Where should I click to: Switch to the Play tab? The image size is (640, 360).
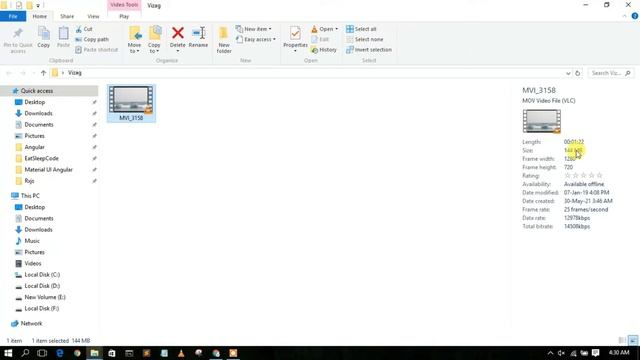(124, 16)
